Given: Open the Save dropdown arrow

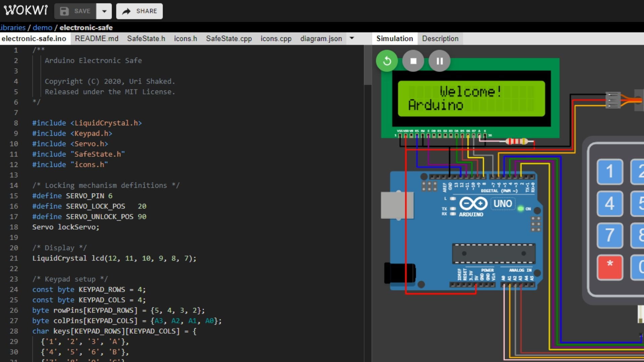Looking at the screenshot, I should (x=104, y=11).
